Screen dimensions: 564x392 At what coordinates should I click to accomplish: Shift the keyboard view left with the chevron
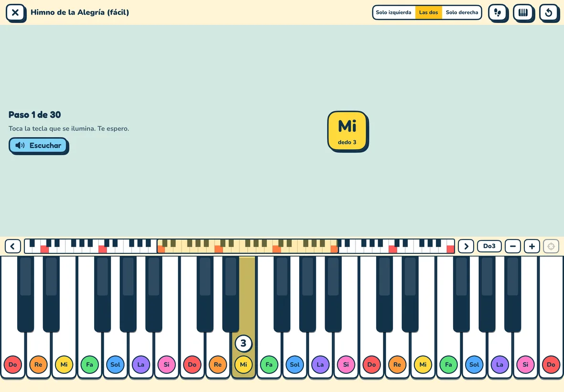pyautogui.click(x=12, y=246)
